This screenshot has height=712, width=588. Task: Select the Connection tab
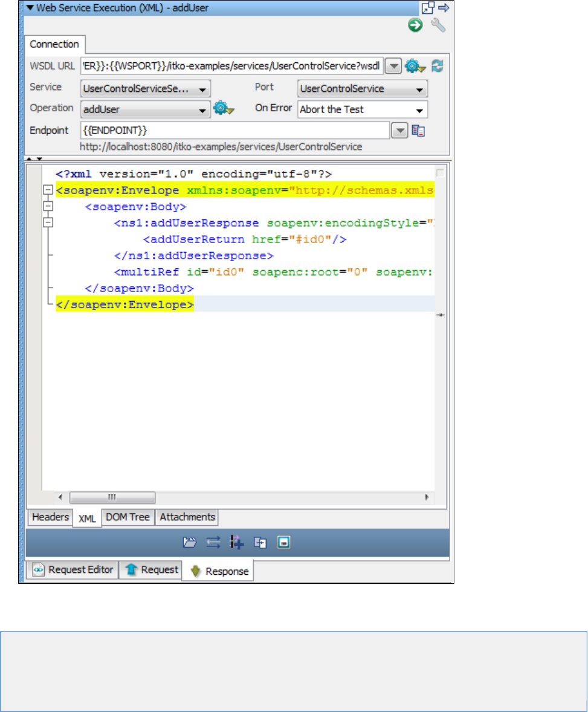(54, 45)
